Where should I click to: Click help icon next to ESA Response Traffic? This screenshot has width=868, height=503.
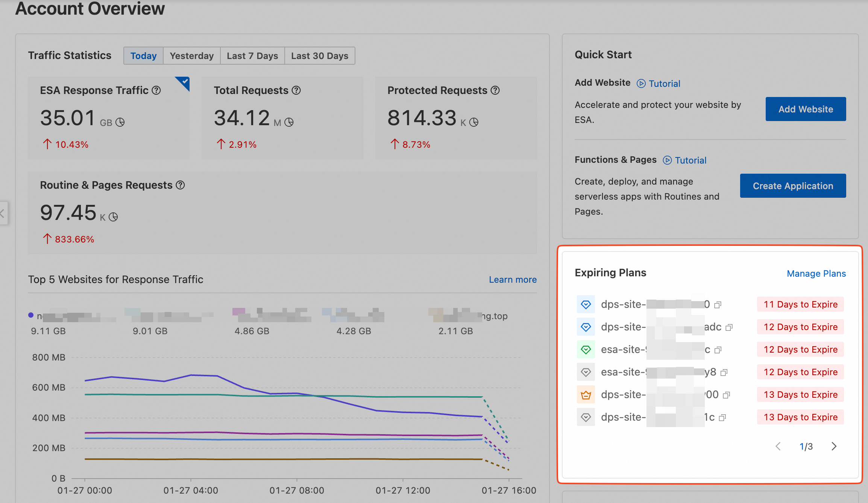(156, 90)
